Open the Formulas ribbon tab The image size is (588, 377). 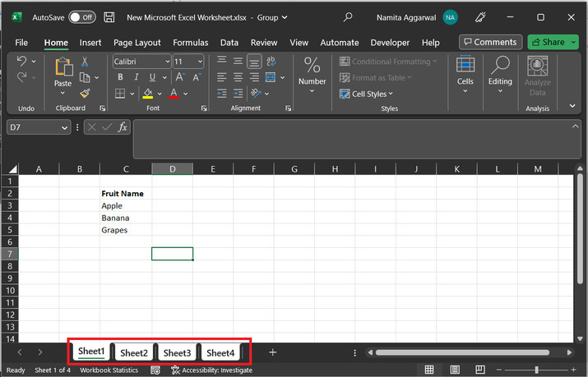[x=191, y=43]
